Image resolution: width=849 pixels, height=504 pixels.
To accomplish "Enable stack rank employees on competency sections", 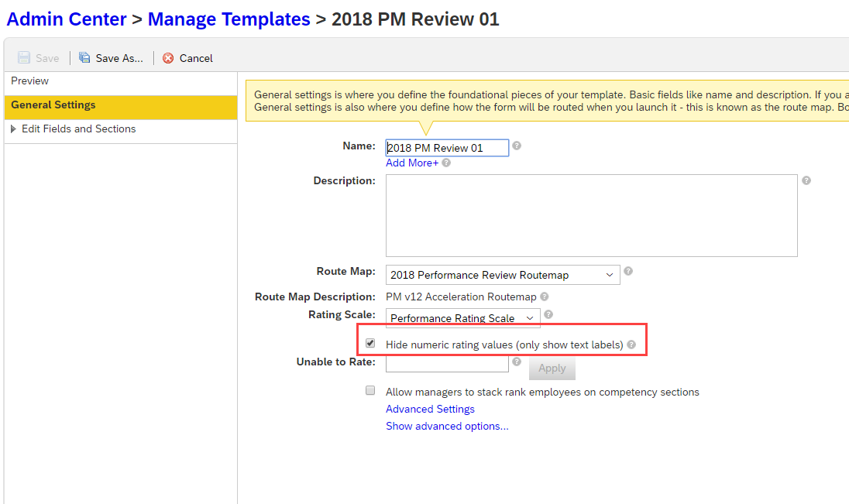I will tap(370, 390).
